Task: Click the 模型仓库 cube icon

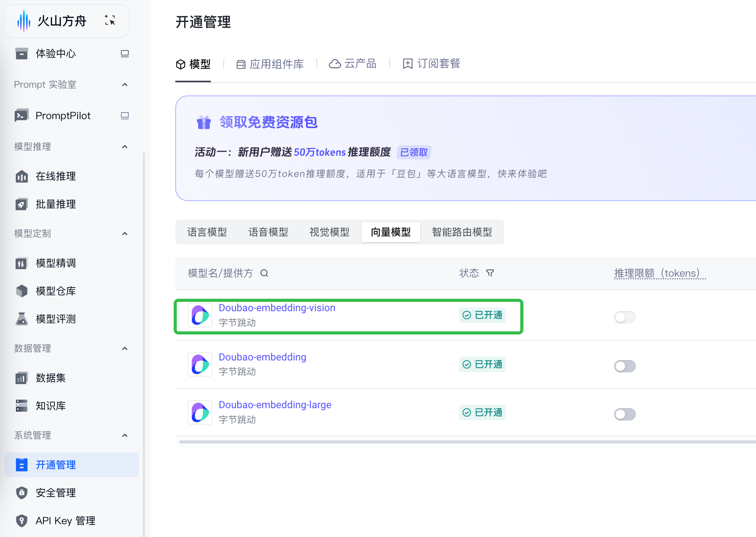Action: coord(21,291)
